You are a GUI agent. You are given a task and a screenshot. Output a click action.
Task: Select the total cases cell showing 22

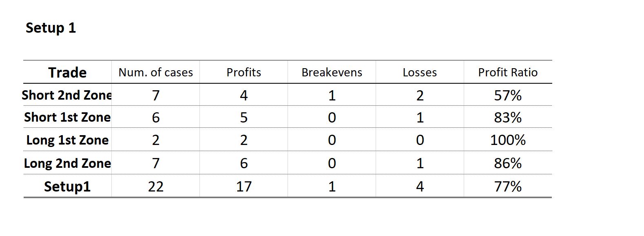click(x=155, y=186)
